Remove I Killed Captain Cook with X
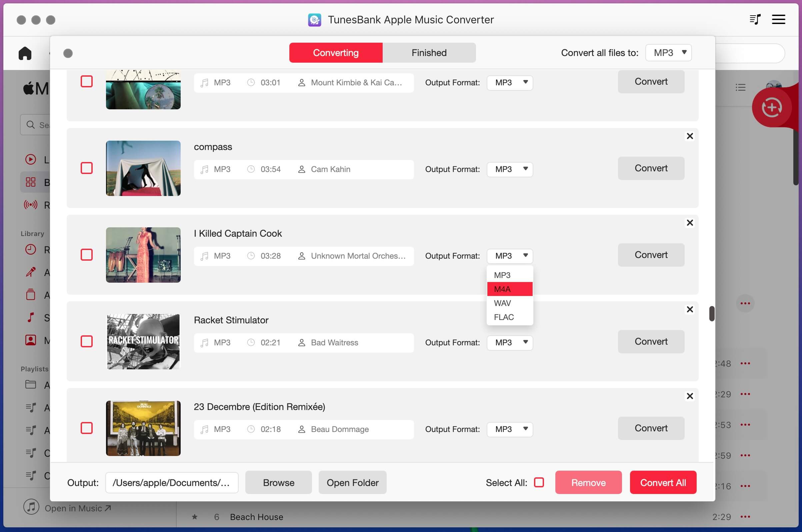This screenshot has height=532, width=802. point(690,223)
